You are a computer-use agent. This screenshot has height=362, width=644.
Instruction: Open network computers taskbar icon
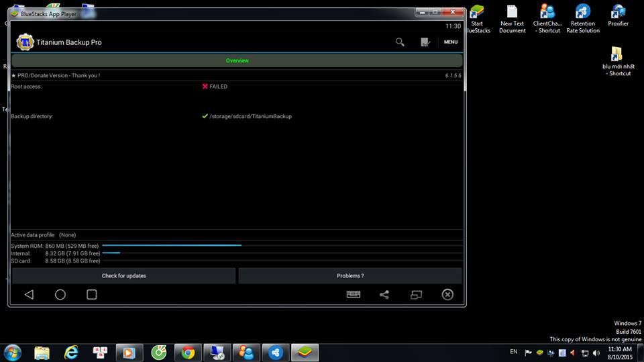point(217,353)
